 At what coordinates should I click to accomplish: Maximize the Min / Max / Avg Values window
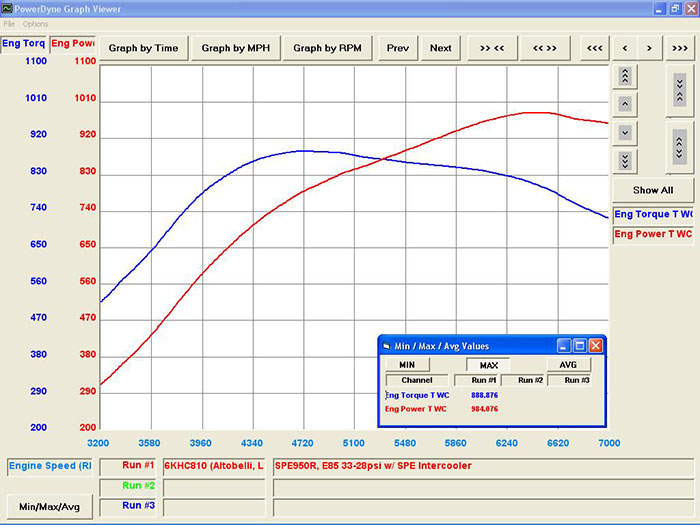coord(579,346)
